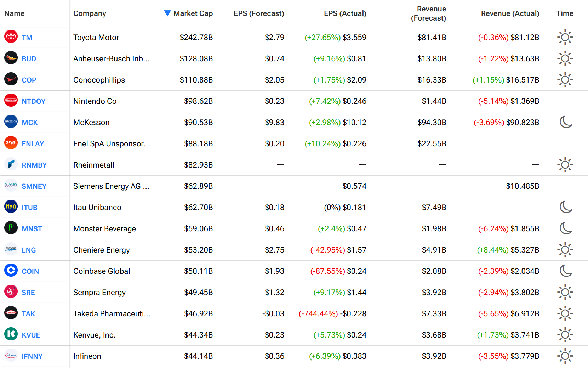Click the sun time icon for Cheniere Energy

565,250
